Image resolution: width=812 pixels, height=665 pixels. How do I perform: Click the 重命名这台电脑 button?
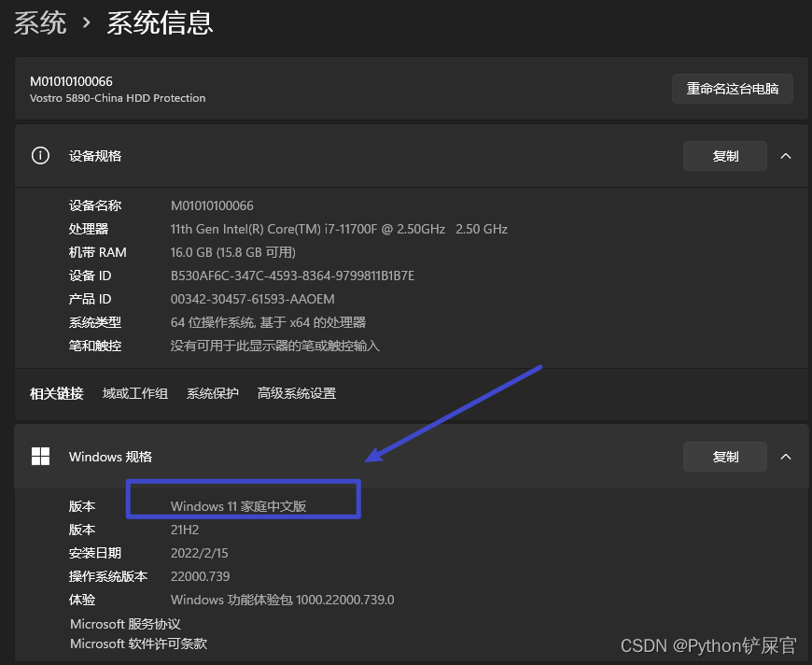coord(733,89)
